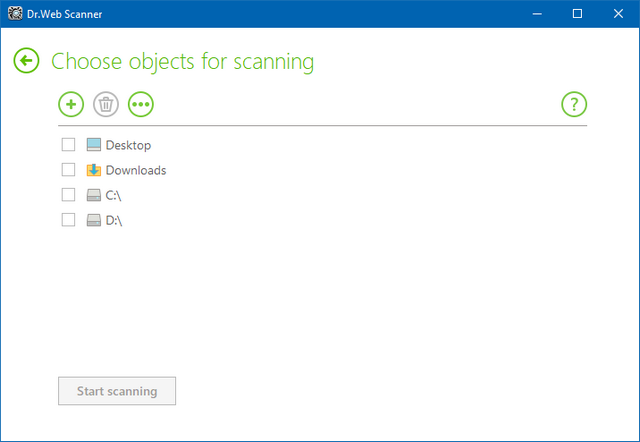The height and width of the screenshot is (442, 640).
Task: Enable the Downloads checkbox
Action: [x=69, y=170]
